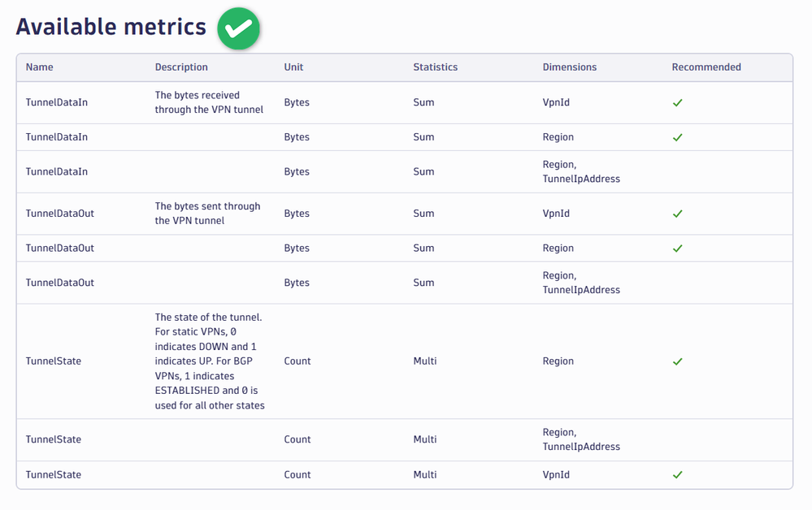Image resolution: width=812 pixels, height=510 pixels.
Task: Click the Description column header
Action: (x=181, y=67)
